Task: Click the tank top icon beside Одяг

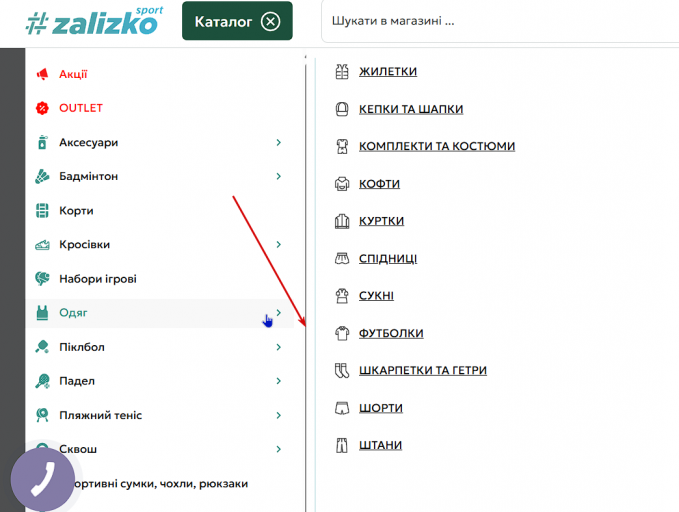Action: click(x=42, y=313)
